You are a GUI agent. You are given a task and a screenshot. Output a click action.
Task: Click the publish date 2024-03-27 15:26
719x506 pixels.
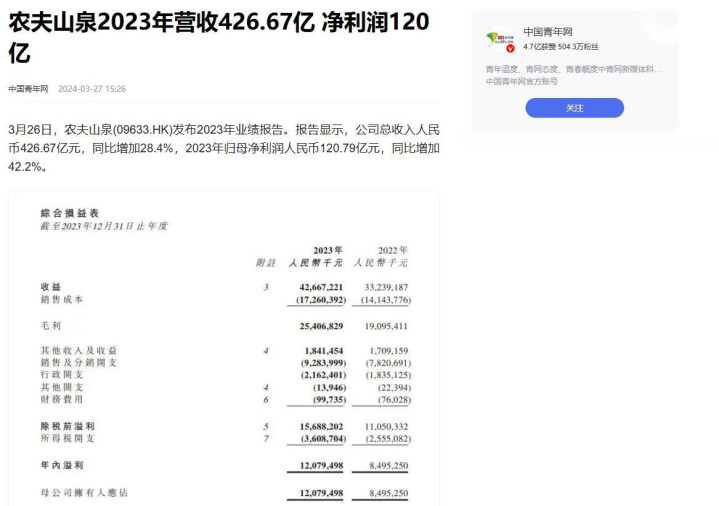point(92,89)
